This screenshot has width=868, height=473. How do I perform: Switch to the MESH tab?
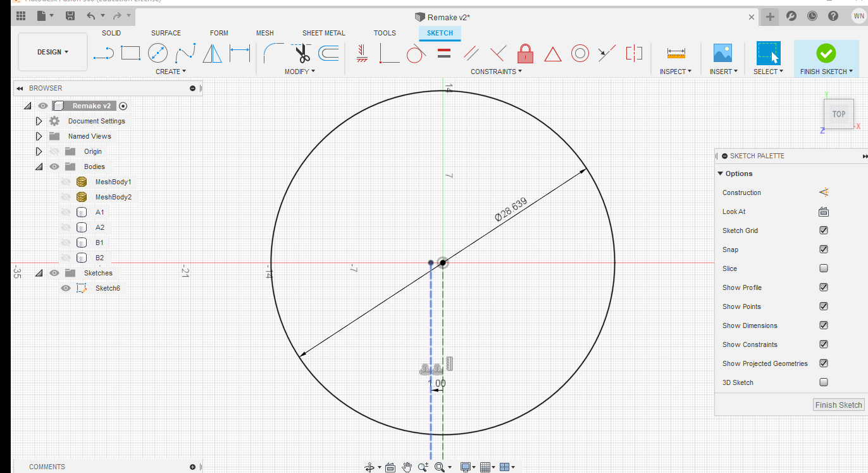[x=265, y=33]
